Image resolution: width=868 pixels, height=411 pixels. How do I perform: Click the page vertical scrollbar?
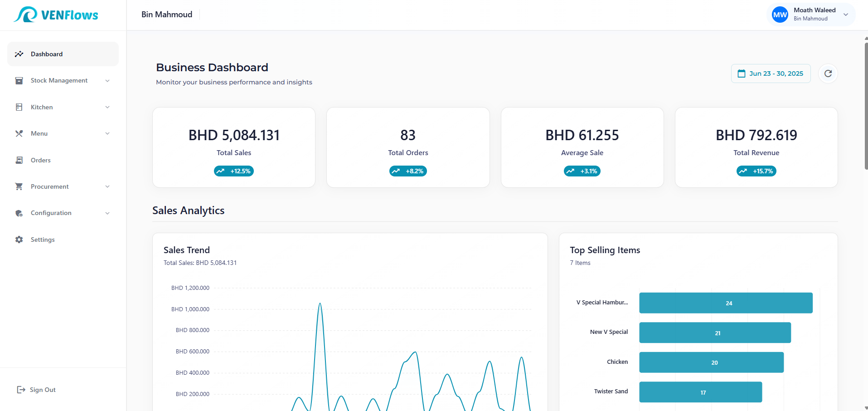coord(866,104)
